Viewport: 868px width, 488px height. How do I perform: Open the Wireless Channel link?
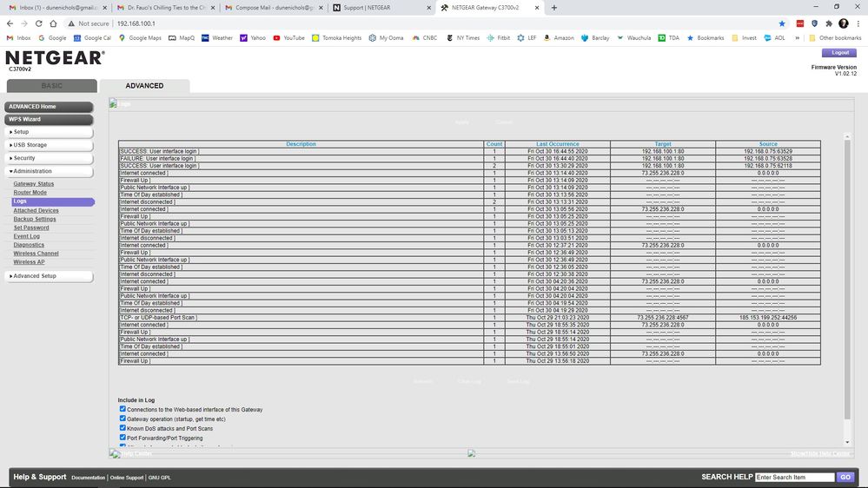36,254
